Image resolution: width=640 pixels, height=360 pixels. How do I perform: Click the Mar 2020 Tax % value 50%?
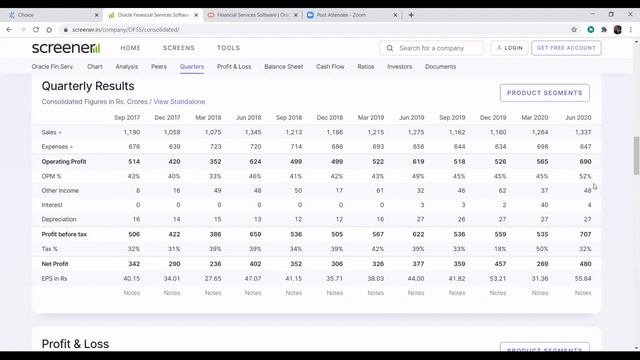(x=542, y=249)
